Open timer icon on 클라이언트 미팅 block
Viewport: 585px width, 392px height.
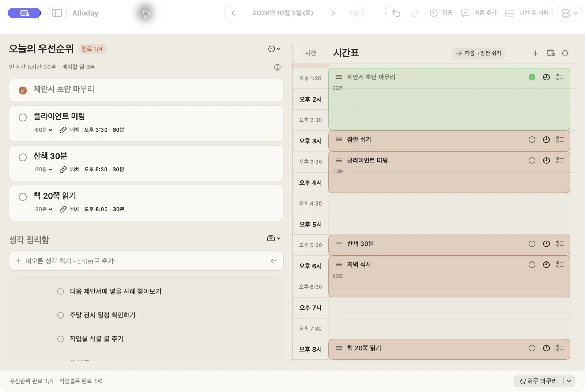click(x=546, y=161)
